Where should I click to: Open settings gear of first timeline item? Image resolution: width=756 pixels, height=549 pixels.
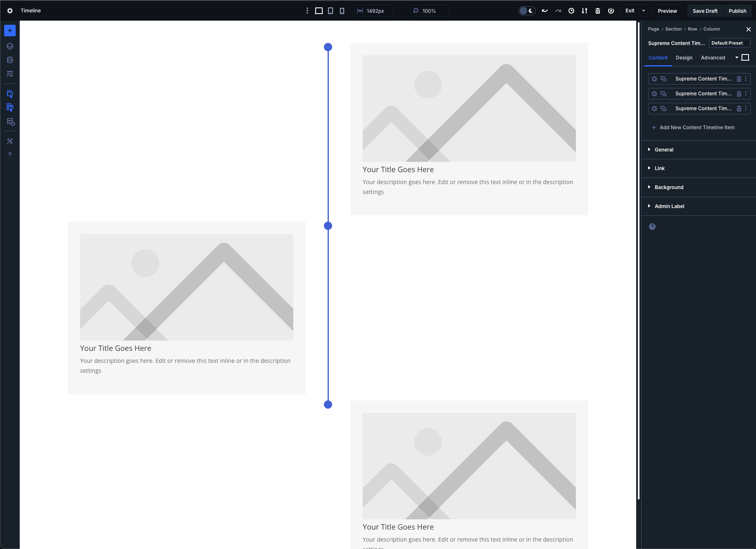654,79
